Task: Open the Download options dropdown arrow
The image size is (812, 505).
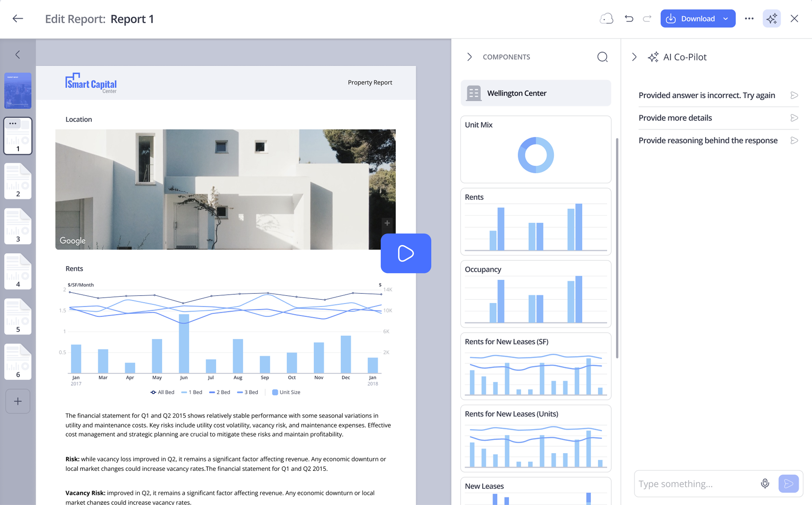Action: tap(726, 19)
